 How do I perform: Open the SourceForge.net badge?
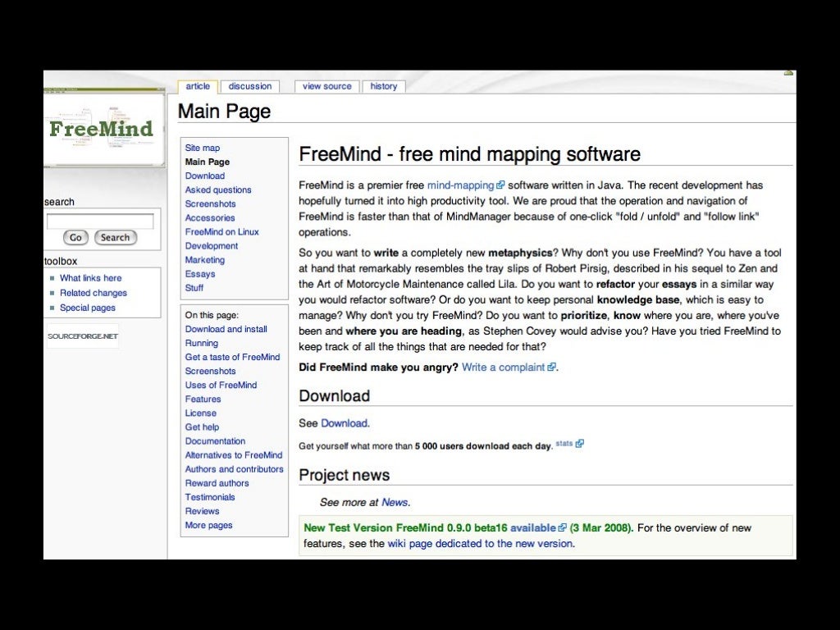coord(83,336)
